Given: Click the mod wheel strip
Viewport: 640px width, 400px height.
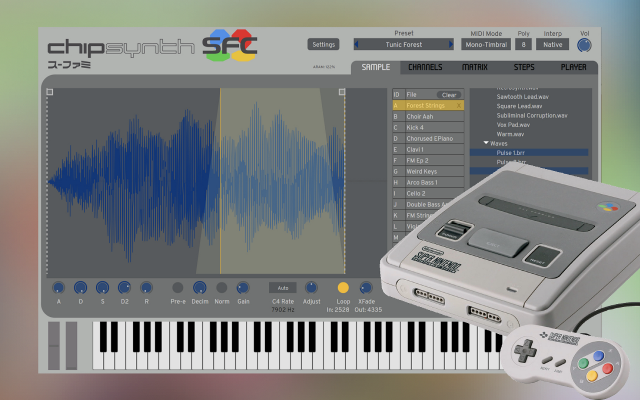Looking at the screenshot, I should click(x=71, y=346).
